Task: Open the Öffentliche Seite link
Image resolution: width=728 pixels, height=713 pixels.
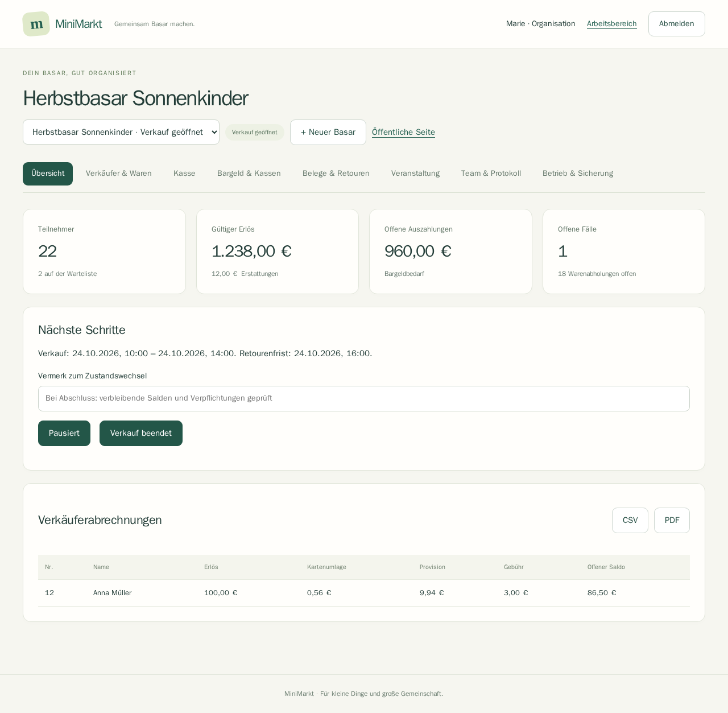Action: (403, 132)
